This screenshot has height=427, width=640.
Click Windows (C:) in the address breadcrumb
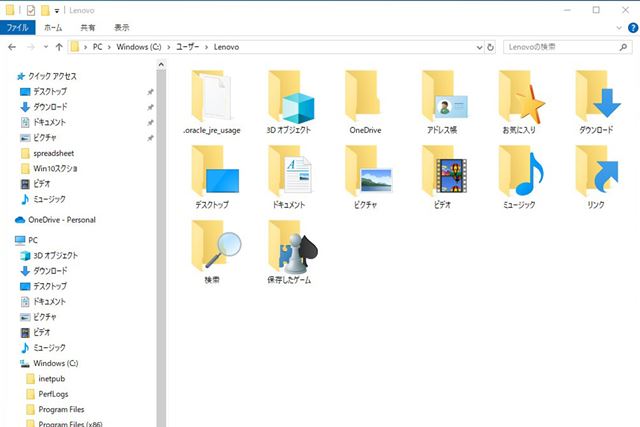pos(139,47)
